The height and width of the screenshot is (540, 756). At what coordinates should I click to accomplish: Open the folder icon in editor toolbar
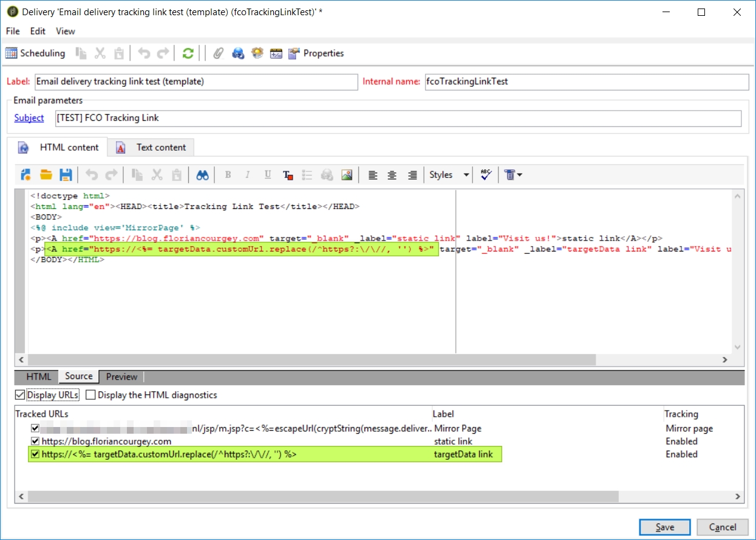tap(46, 175)
